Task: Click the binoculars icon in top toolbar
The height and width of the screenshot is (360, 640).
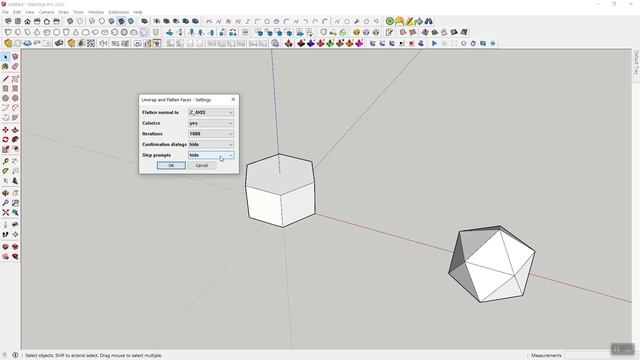Action: (x=428, y=21)
